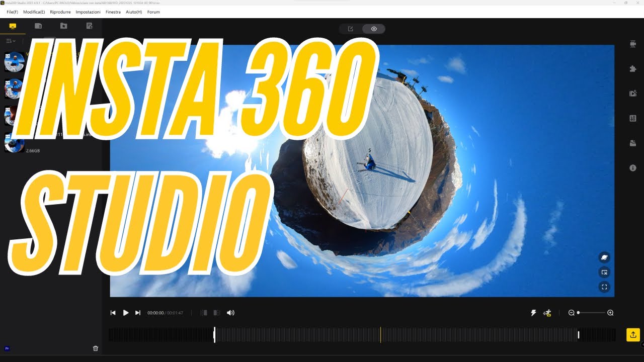Zoom out the timeline
The image size is (644, 362).
click(571, 313)
